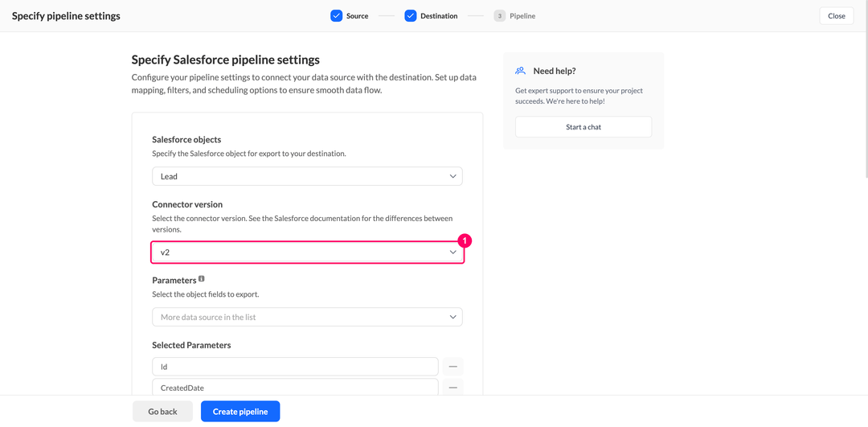The image size is (868, 427).
Task: Go to the Destination step
Action: click(x=439, y=16)
